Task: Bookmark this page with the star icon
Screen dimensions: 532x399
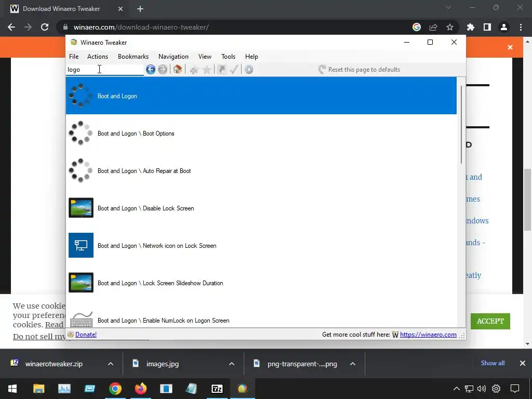Action: [x=450, y=27]
